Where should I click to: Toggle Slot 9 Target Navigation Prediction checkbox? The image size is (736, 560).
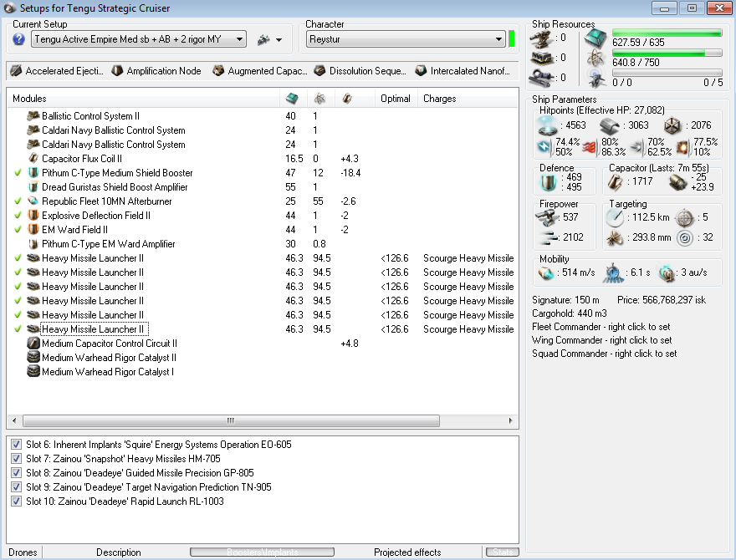(17, 486)
